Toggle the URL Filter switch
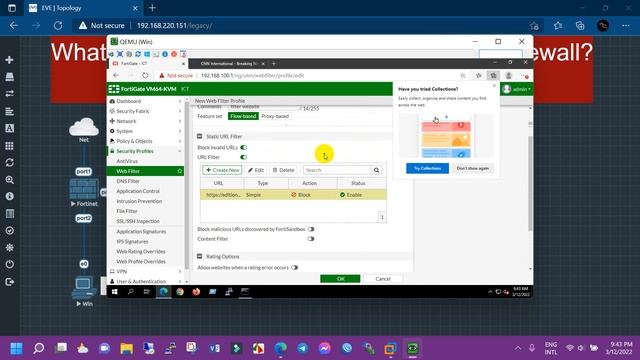Screen dimensions: 640x360 (244, 157)
